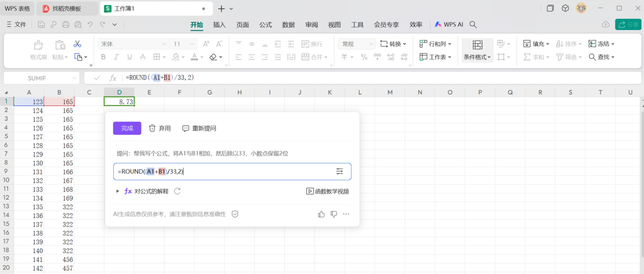Viewport: 644px width, 274px height.
Task: Toggle italic formatting button
Action: (x=116, y=57)
